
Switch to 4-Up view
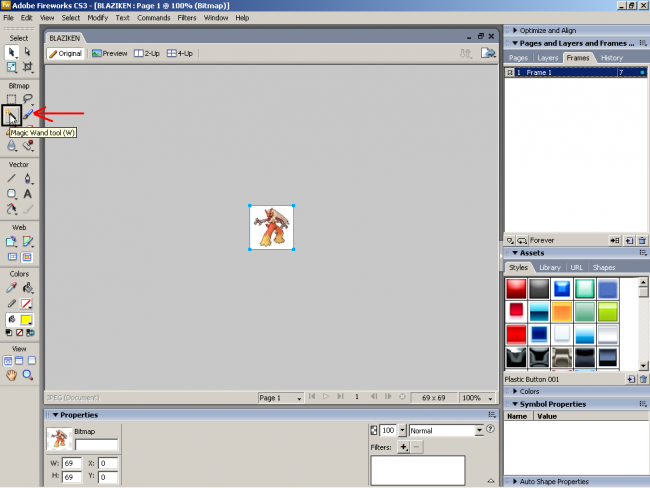tap(180, 53)
